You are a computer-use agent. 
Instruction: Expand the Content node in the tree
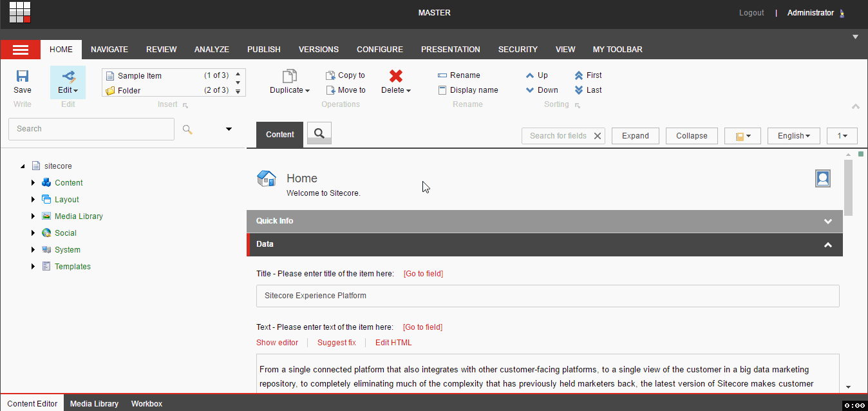(x=33, y=182)
